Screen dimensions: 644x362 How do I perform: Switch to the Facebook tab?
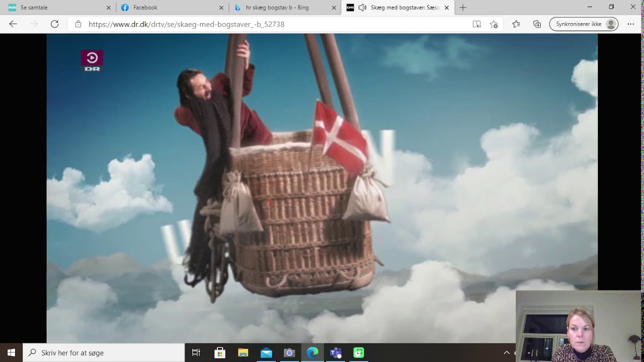click(172, 8)
